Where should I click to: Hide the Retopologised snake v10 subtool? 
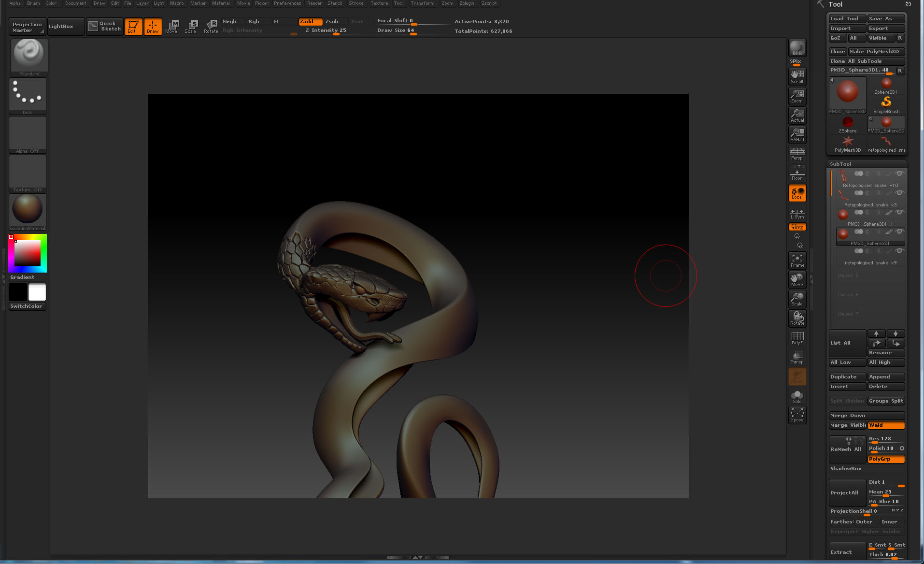pos(899,174)
